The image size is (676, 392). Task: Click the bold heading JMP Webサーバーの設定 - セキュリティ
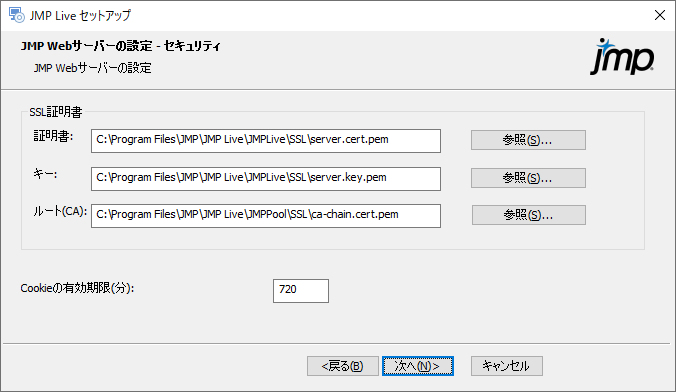(121, 46)
